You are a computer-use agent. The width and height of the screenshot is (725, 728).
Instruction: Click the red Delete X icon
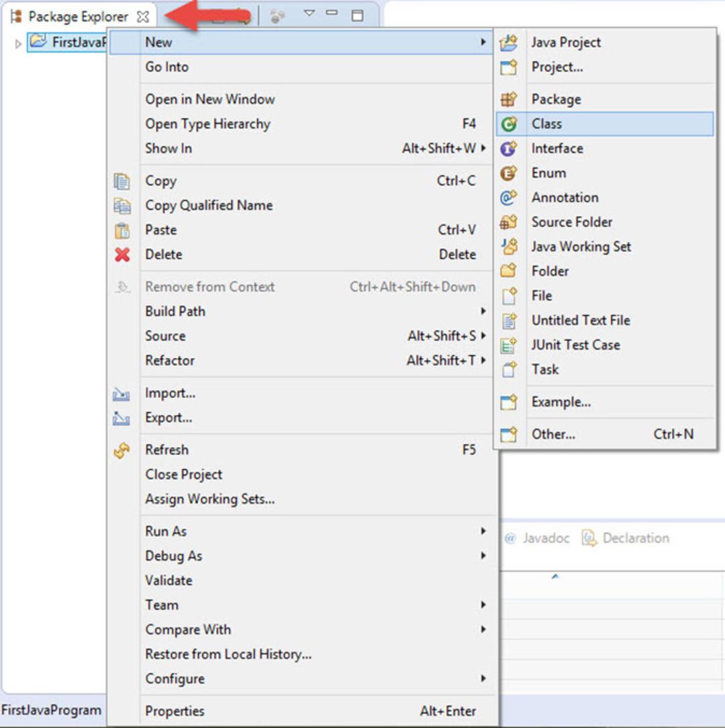tap(122, 254)
